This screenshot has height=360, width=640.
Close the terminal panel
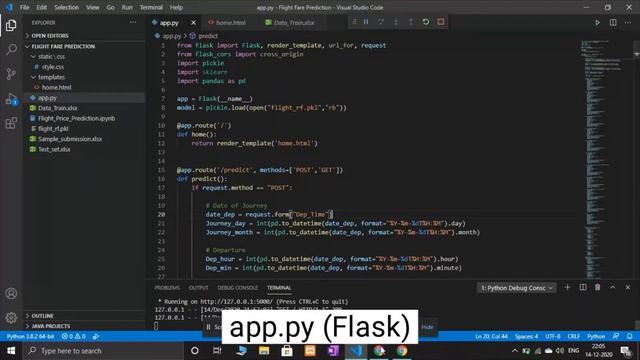tap(628, 287)
